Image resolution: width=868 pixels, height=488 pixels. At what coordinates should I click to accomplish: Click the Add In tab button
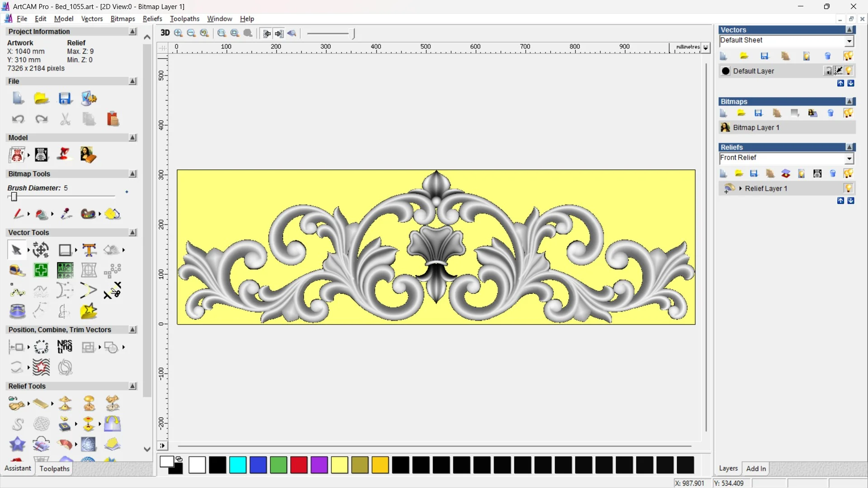(x=756, y=469)
